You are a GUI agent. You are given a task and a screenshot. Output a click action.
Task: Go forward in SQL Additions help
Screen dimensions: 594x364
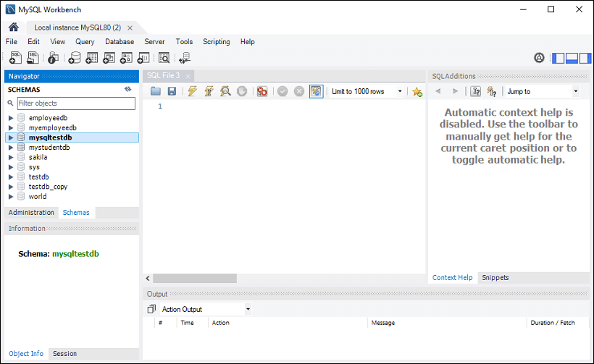(x=456, y=91)
